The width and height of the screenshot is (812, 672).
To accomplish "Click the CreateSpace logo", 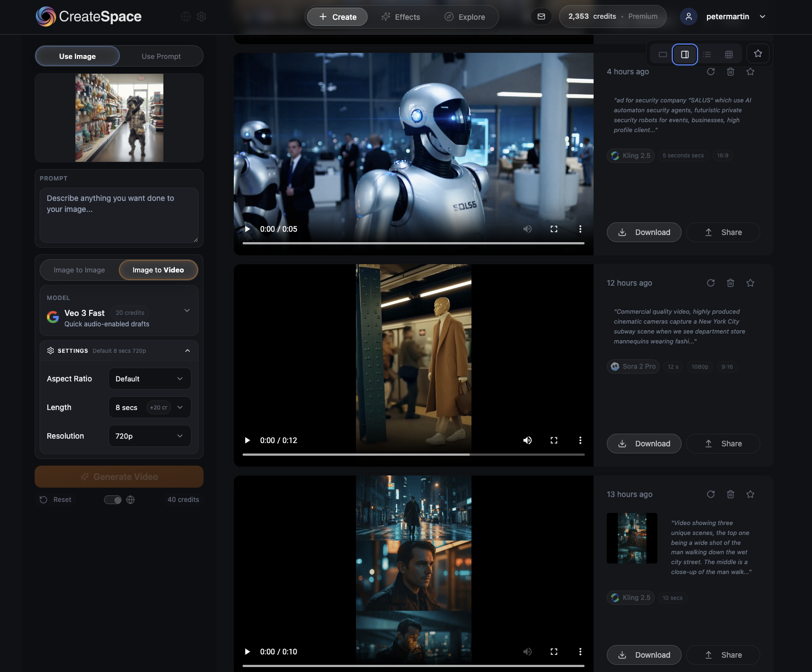I will click(x=89, y=17).
